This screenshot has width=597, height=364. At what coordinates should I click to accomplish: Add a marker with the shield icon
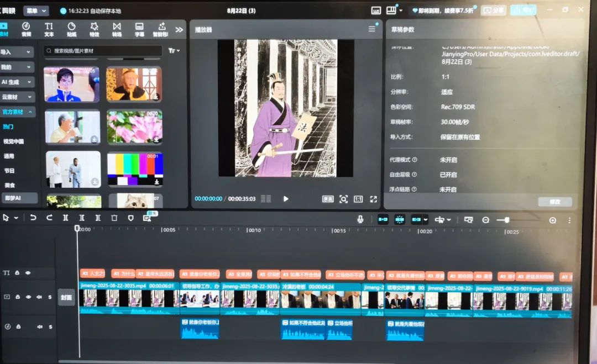[130, 218]
